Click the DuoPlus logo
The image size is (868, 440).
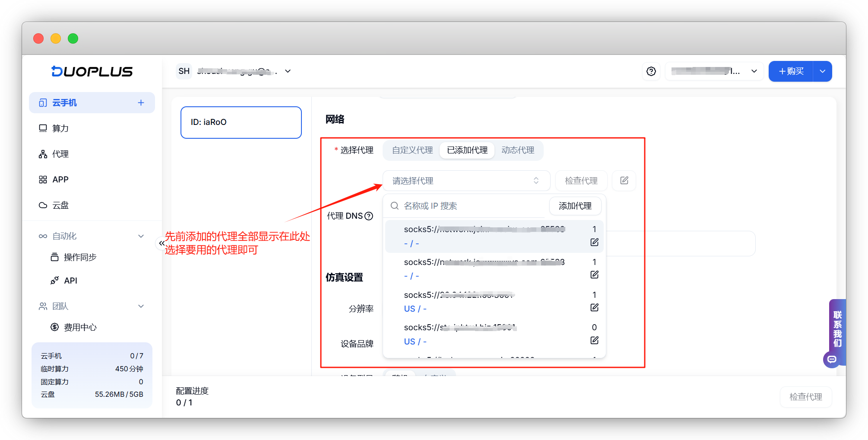pos(92,71)
